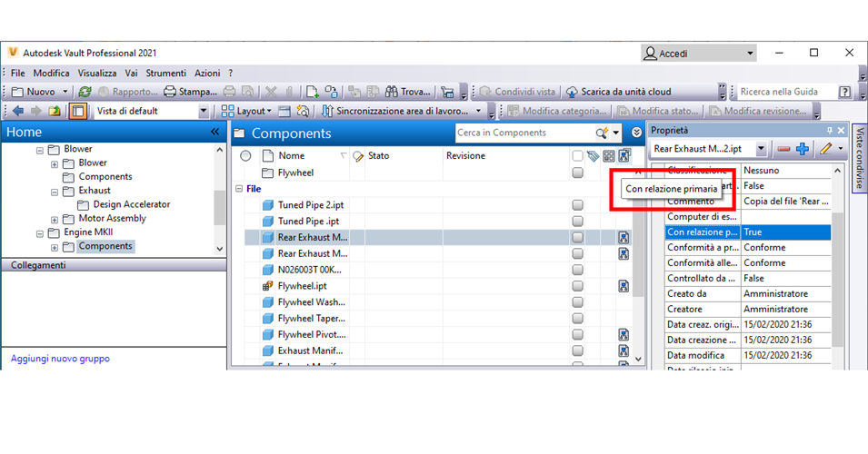The height and width of the screenshot is (454, 868).
Task: Open the File menu
Action: [x=17, y=73]
